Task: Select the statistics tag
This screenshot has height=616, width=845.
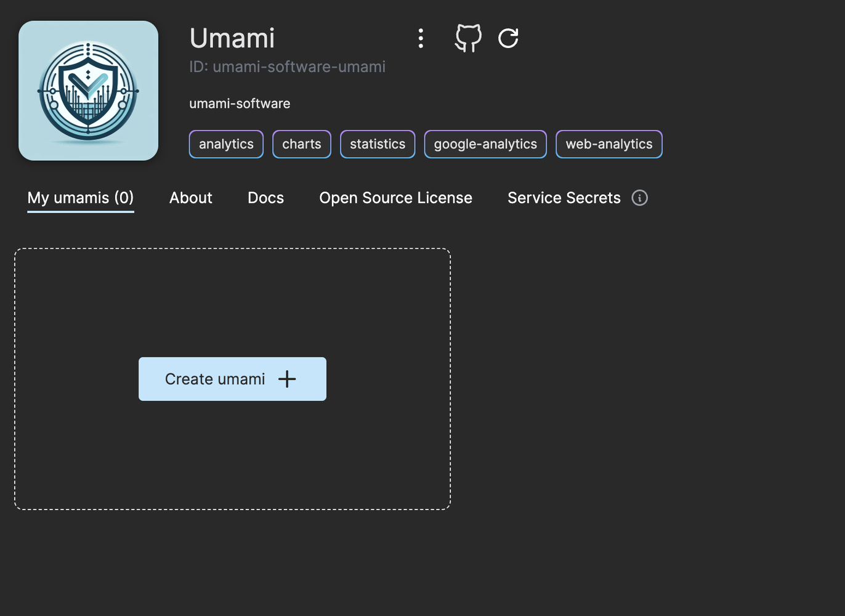Action: click(378, 144)
